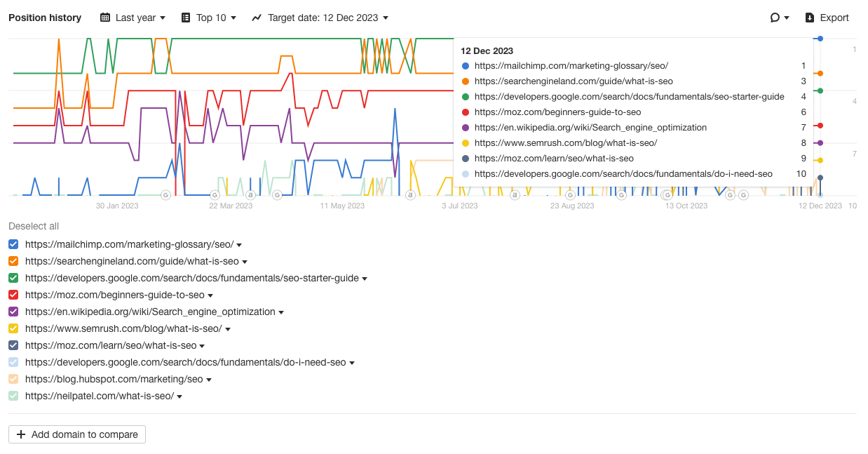The image size is (868, 454).
Task: Expand the caret after moz.com beginners-guide-to-seo
Action: pyautogui.click(x=210, y=295)
